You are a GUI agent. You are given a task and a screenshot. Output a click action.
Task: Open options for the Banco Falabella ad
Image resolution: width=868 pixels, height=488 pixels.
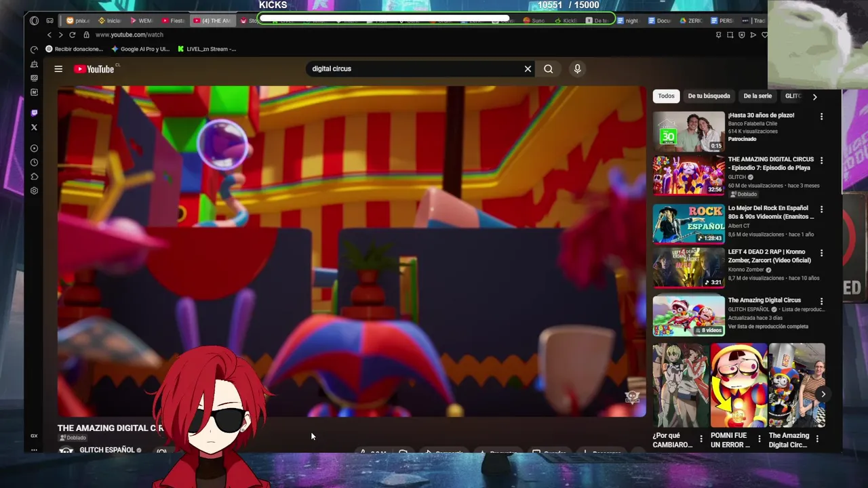pos(821,117)
